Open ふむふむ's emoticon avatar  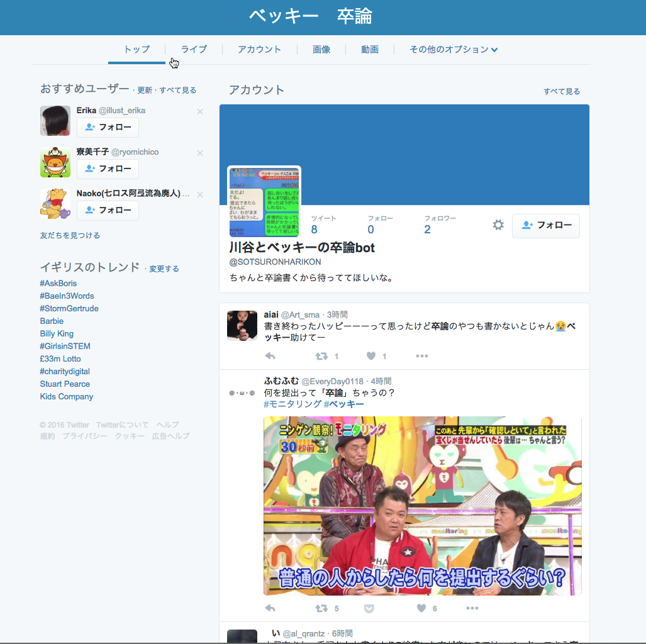[242, 392]
